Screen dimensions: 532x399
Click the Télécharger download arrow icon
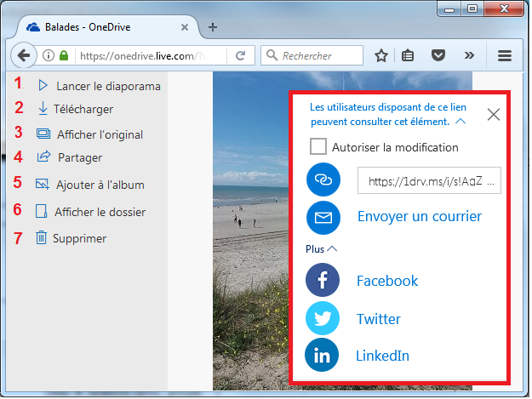coord(43,109)
